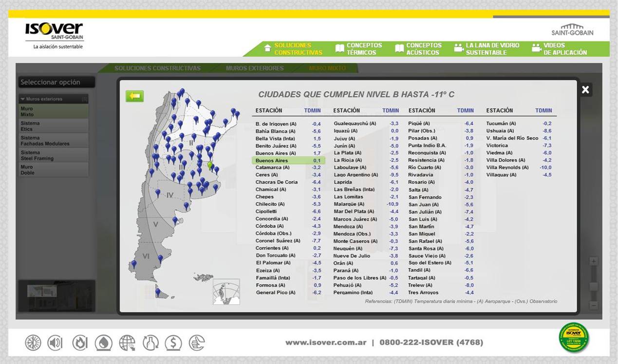This screenshot has width=618, height=364.
Task: Click the snowflake thermal insulation icon
Action: [x=33, y=343]
